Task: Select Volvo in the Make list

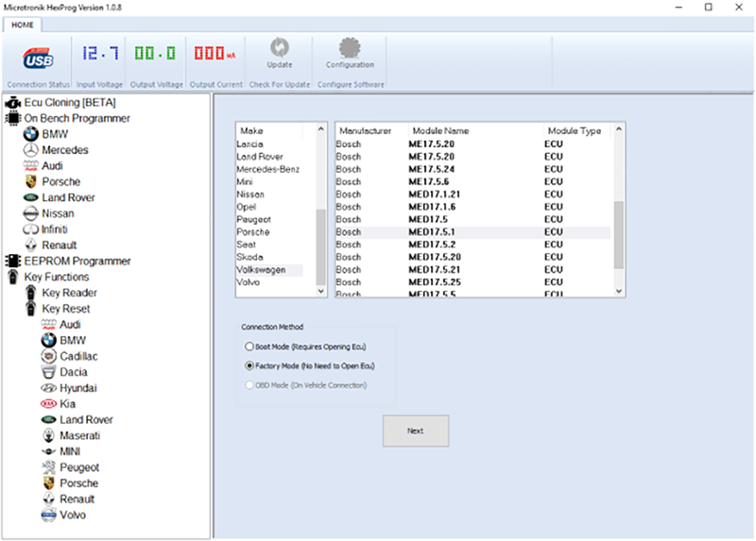Action: tap(249, 282)
